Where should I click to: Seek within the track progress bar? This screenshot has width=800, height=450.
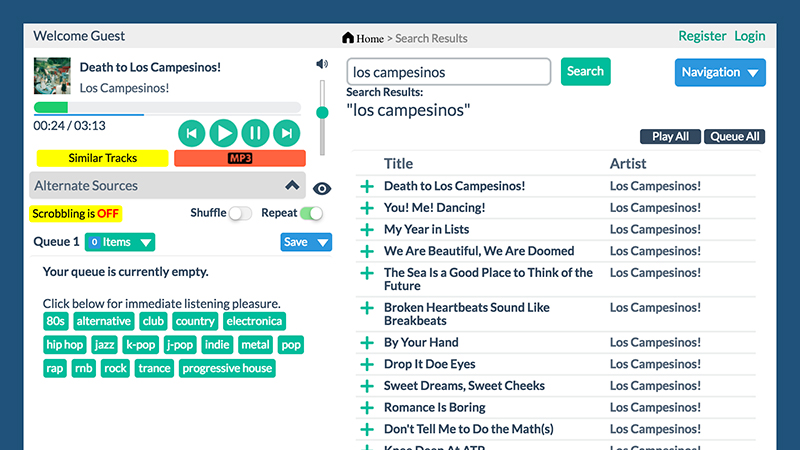pyautogui.click(x=167, y=107)
